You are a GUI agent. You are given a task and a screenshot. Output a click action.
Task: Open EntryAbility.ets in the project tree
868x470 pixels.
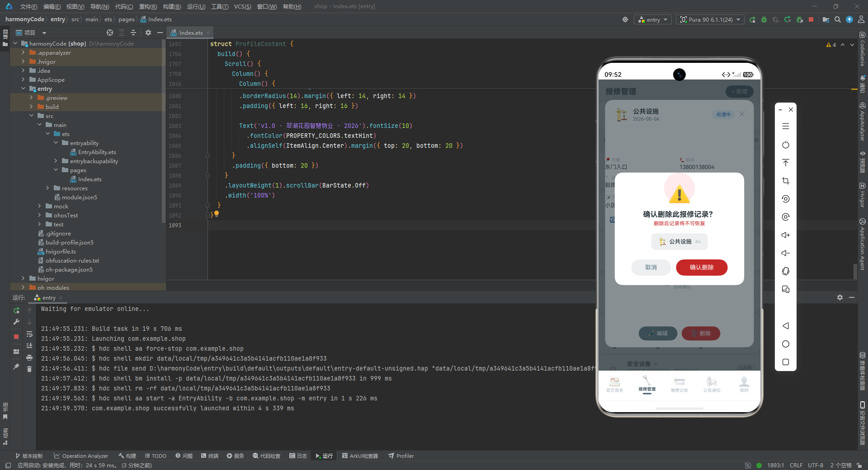(93, 152)
